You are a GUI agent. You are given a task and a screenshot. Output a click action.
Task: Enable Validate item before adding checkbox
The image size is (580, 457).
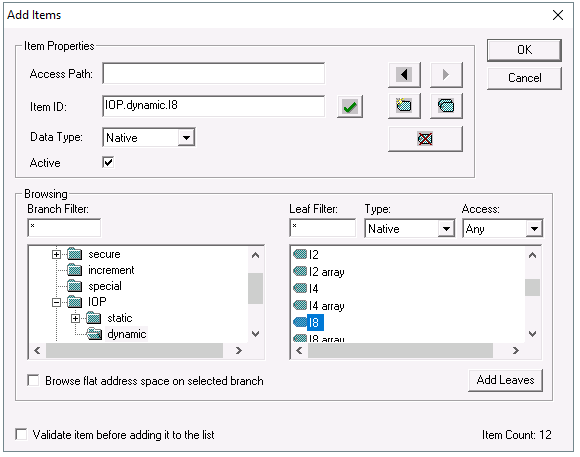[x=21, y=434]
